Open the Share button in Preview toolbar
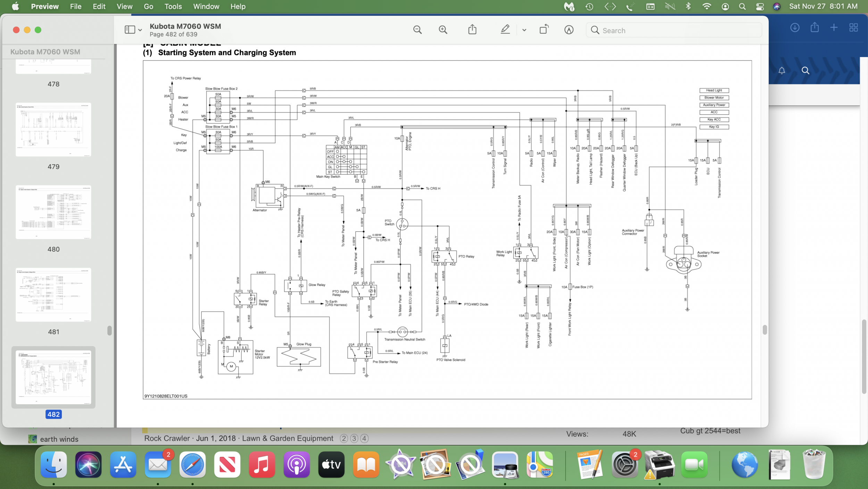The width and height of the screenshot is (868, 489). (472, 30)
